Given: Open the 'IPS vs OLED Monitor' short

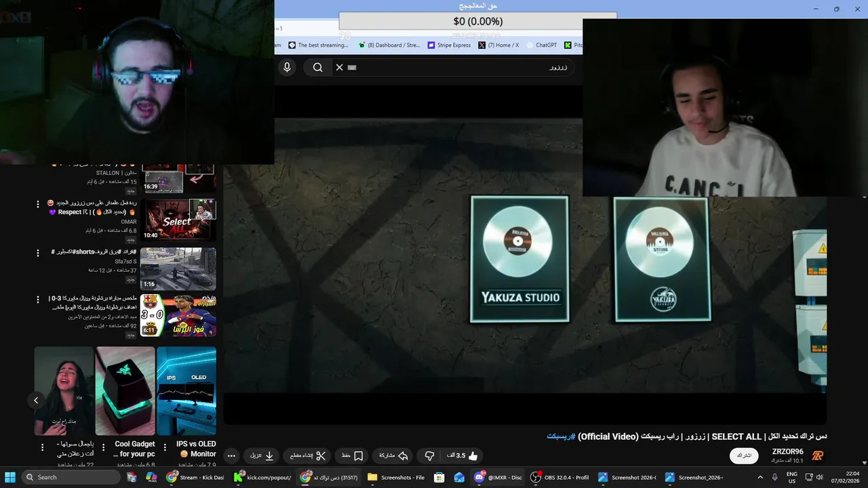Looking at the screenshot, I should 186,391.
